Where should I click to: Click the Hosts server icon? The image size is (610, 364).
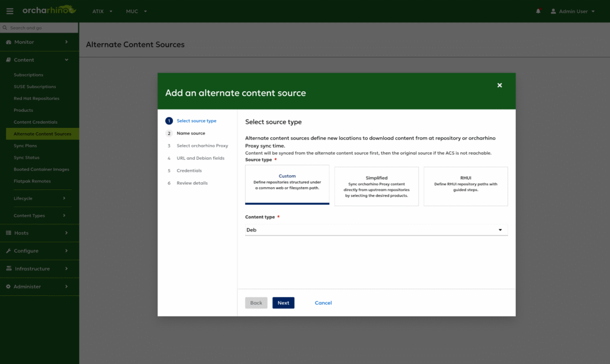tap(8, 233)
